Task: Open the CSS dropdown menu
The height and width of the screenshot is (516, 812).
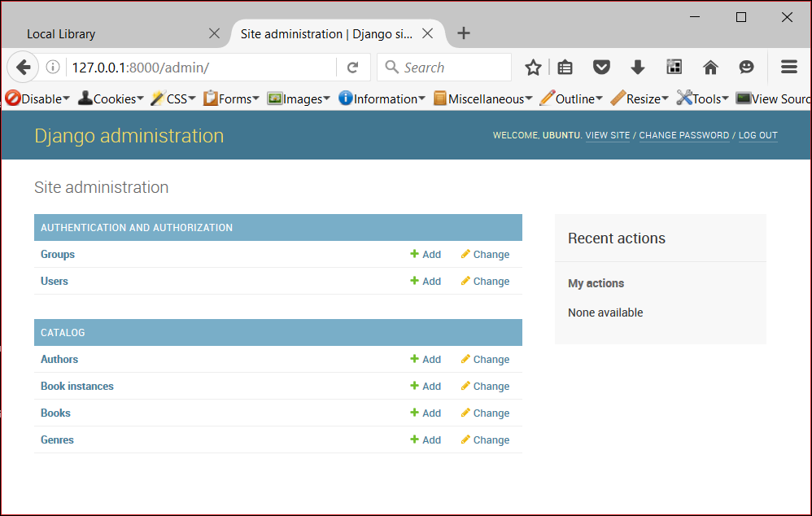Action: click(172, 98)
